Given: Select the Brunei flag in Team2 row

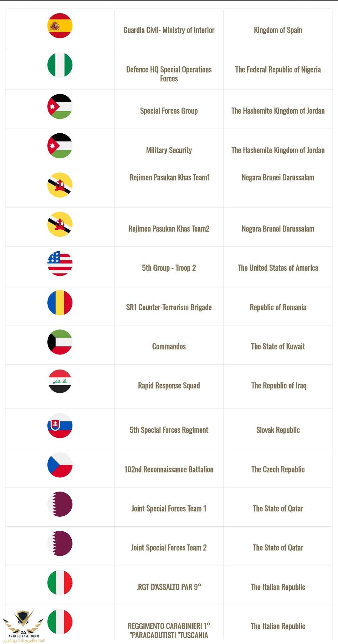Looking at the screenshot, I should pyautogui.click(x=60, y=224).
